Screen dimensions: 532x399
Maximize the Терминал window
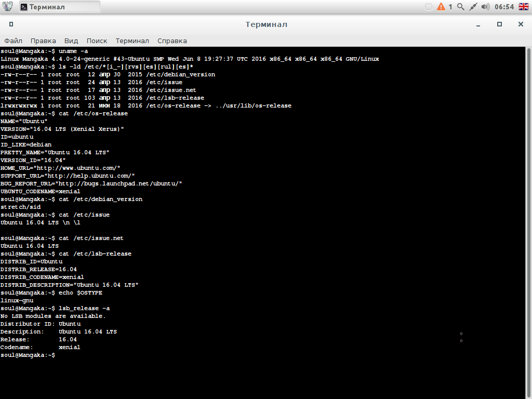499,24
